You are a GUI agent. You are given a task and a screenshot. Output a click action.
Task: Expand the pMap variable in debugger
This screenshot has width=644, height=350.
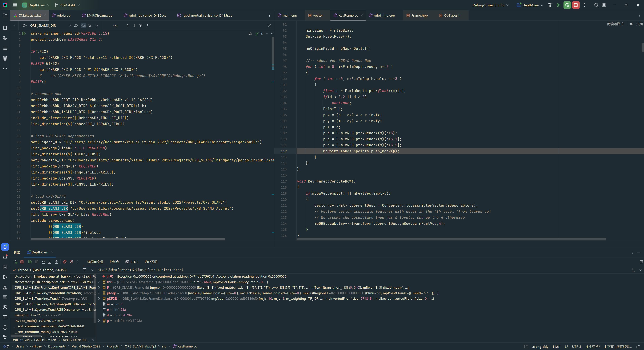click(x=99, y=293)
